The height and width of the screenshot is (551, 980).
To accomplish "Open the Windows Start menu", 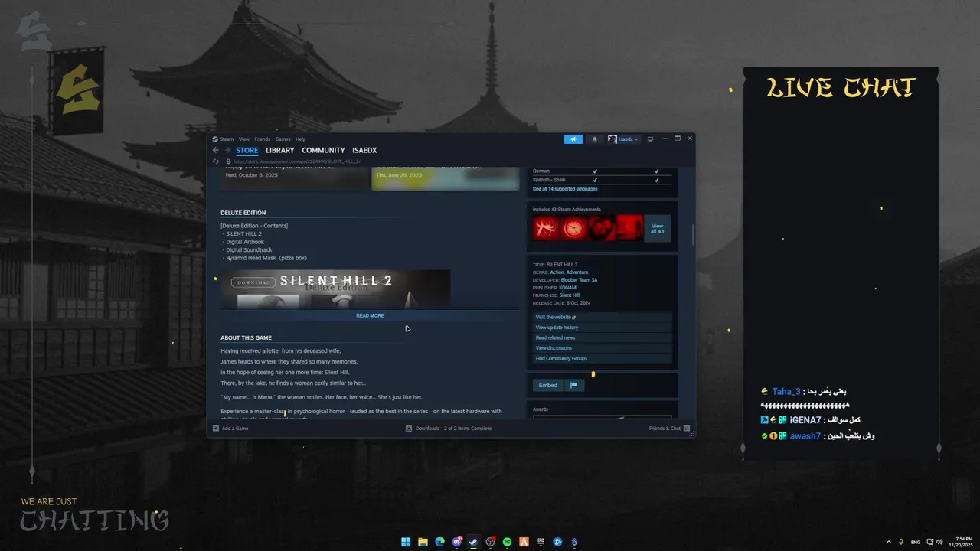I will pyautogui.click(x=406, y=542).
